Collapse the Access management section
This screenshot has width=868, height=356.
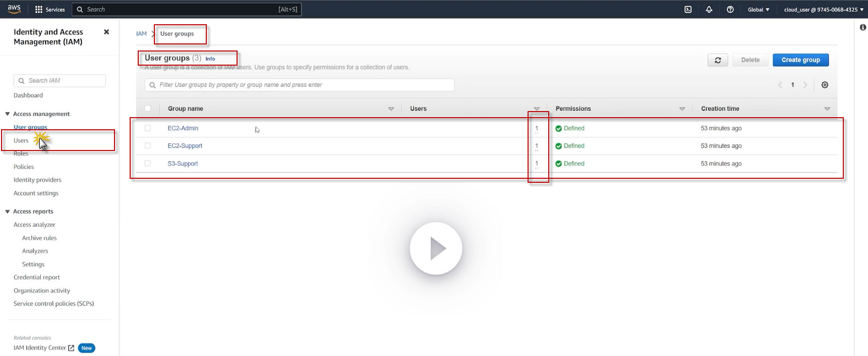[x=8, y=114]
